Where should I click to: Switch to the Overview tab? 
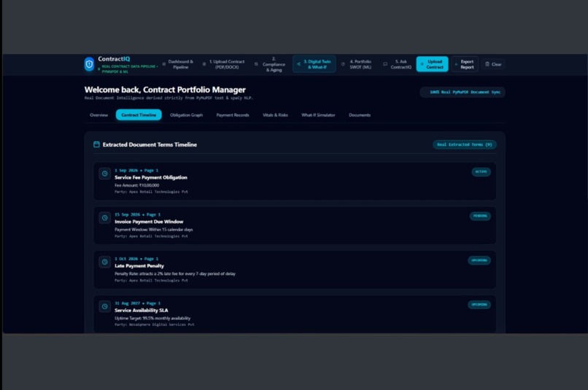click(98, 115)
